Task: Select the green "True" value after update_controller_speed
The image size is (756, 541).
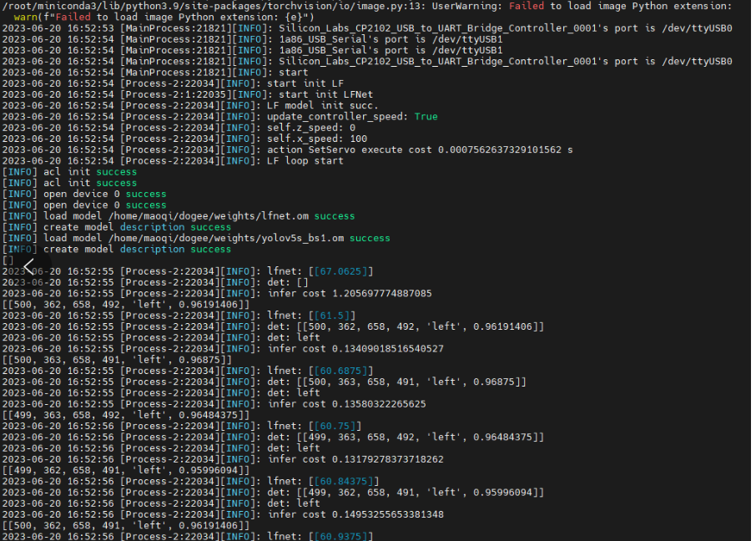Action: [x=426, y=117]
